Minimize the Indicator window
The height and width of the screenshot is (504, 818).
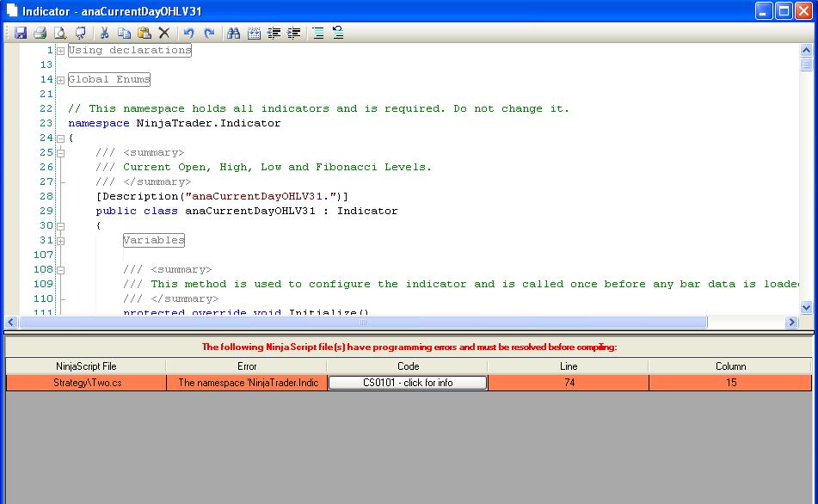point(764,11)
